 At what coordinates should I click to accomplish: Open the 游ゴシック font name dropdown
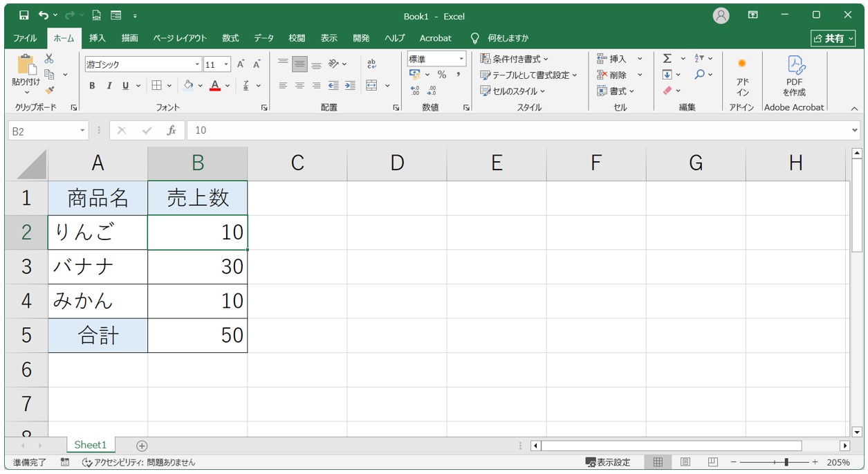(x=198, y=65)
